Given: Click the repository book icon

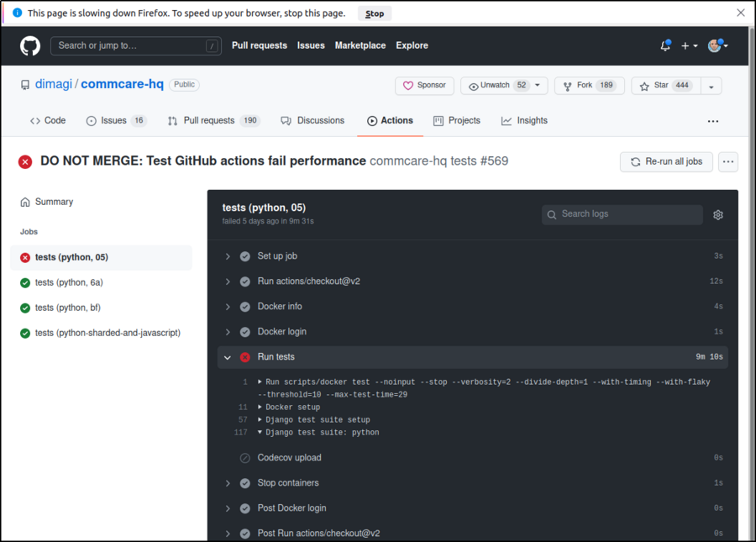Looking at the screenshot, I should coord(25,85).
